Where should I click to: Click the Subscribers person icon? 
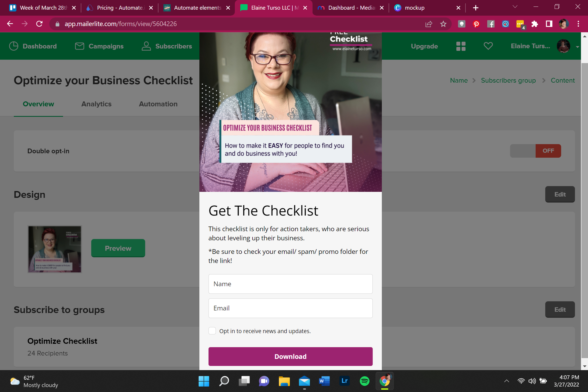click(146, 46)
